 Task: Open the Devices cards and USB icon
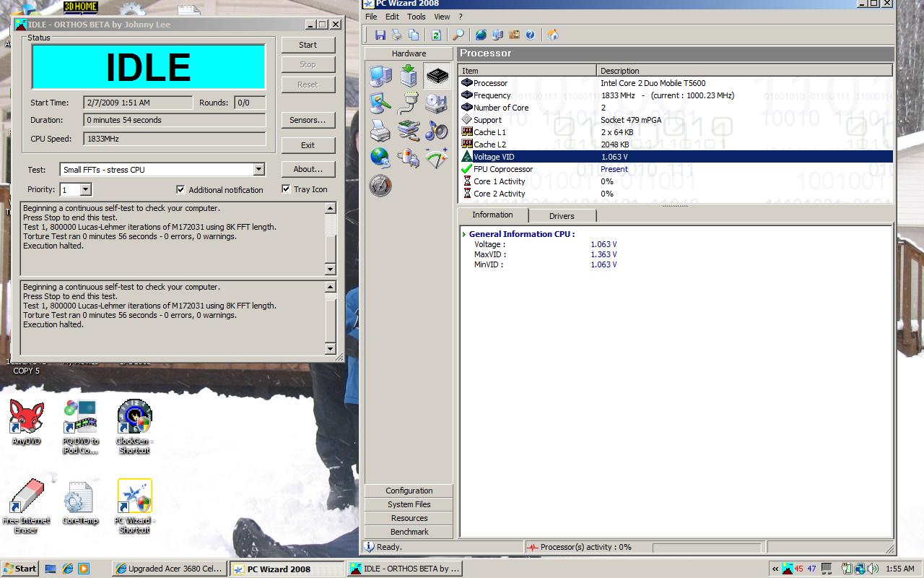[409, 131]
